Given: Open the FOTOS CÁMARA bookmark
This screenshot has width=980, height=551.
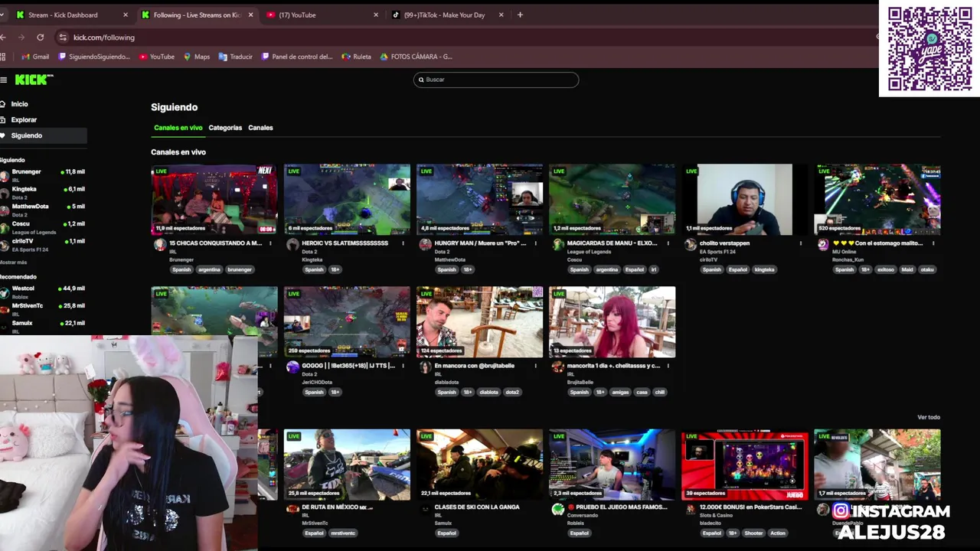Looking at the screenshot, I should [416, 57].
